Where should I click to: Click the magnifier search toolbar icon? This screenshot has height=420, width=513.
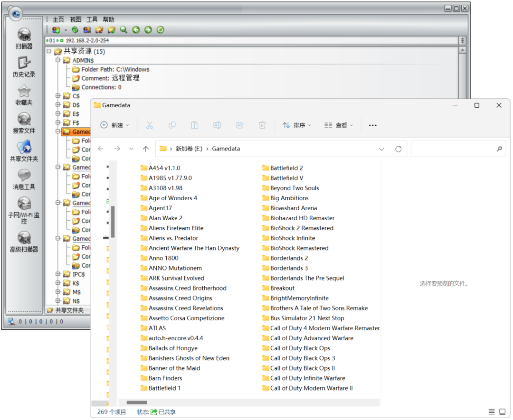123,30
